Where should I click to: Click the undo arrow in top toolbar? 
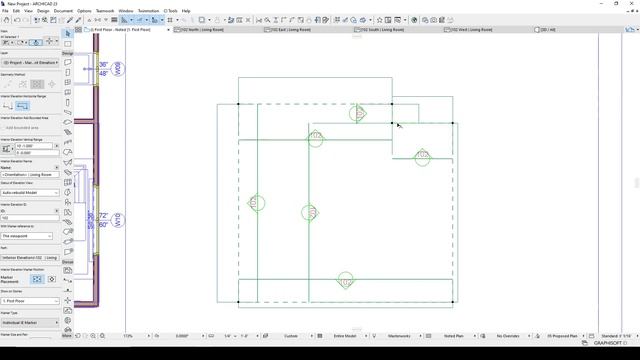click(x=17, y=20)
